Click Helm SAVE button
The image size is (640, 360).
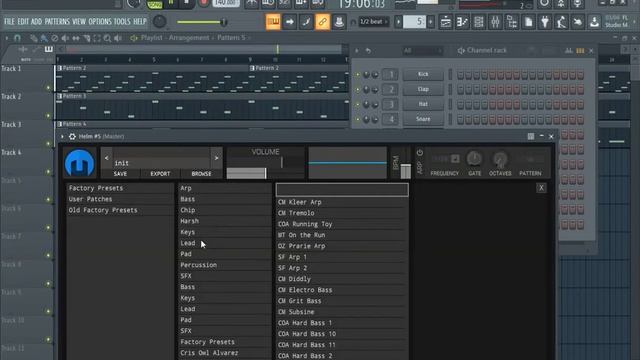[x=120, y=173]
